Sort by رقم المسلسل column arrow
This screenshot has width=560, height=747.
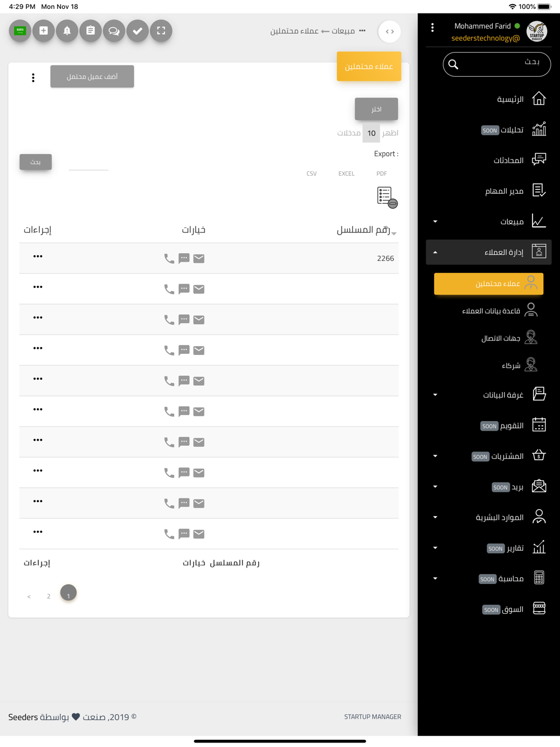[394, 233]
